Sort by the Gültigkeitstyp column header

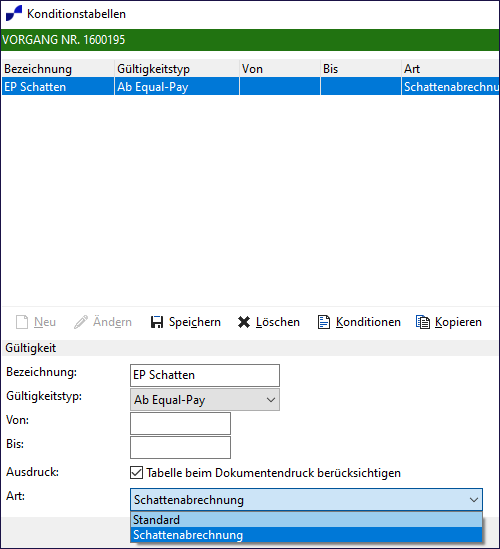(177, 69)
